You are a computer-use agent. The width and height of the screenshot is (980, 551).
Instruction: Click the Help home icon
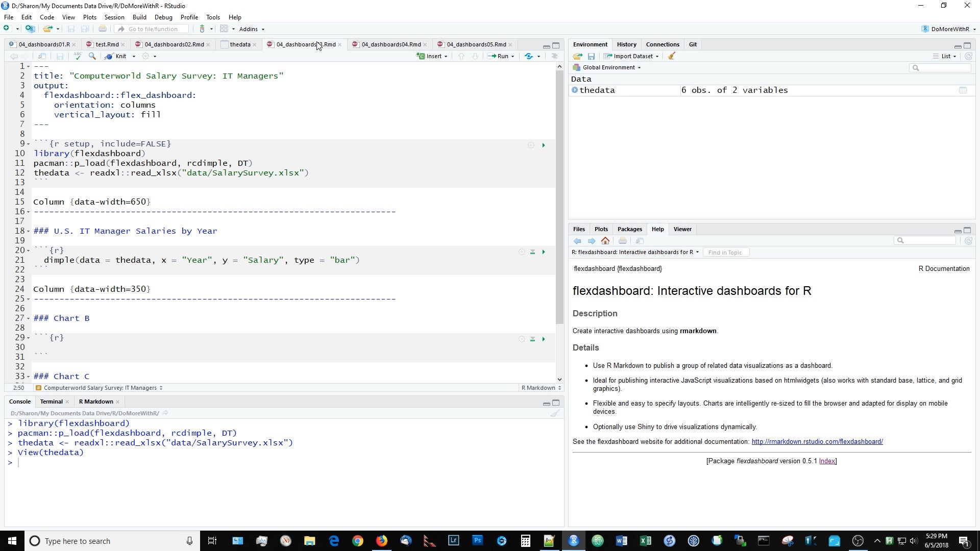605,241
